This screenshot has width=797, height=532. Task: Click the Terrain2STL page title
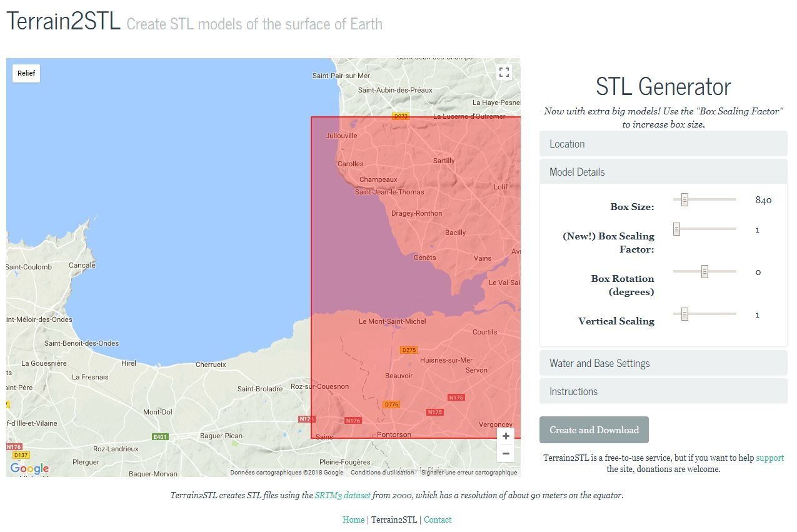63,21
